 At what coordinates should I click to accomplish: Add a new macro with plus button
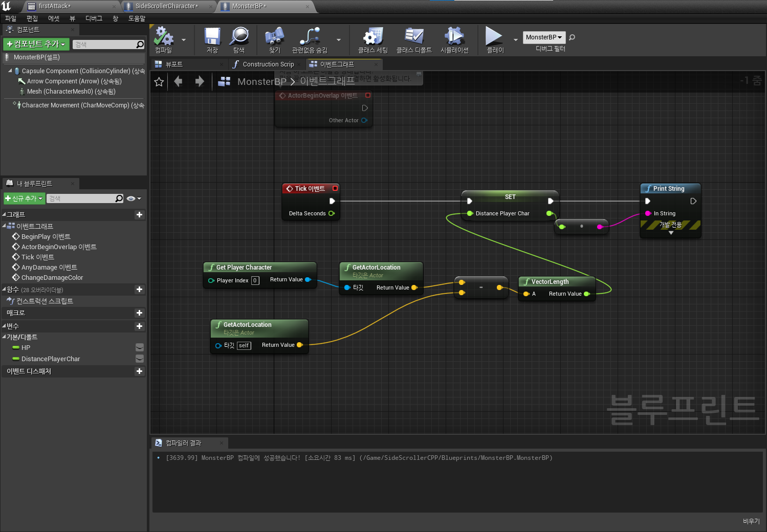139,313
